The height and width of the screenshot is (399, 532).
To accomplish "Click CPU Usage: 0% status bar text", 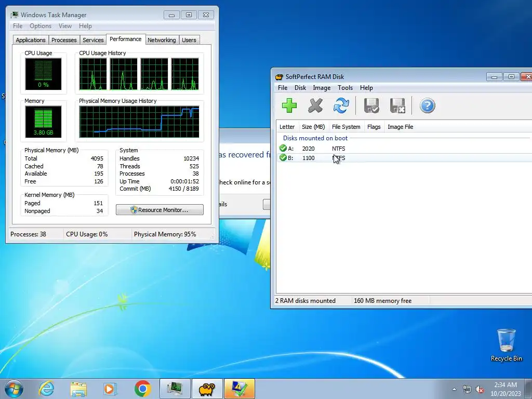I will [87, 234].
